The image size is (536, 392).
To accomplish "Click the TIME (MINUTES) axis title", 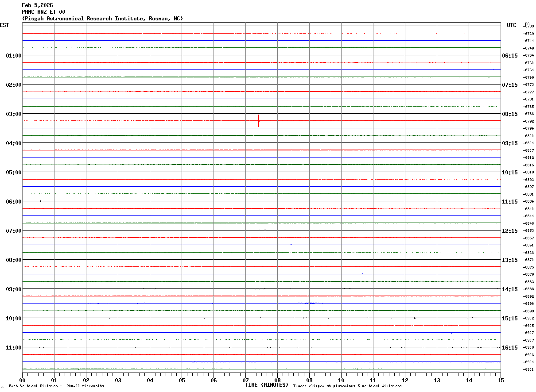I will pos(267,385).
